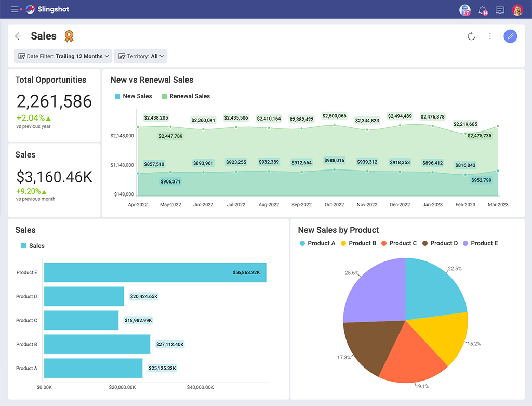The height and width of the screenshot is (406, 532).
Task: Click the Slingshot logo
Action: 30,9
